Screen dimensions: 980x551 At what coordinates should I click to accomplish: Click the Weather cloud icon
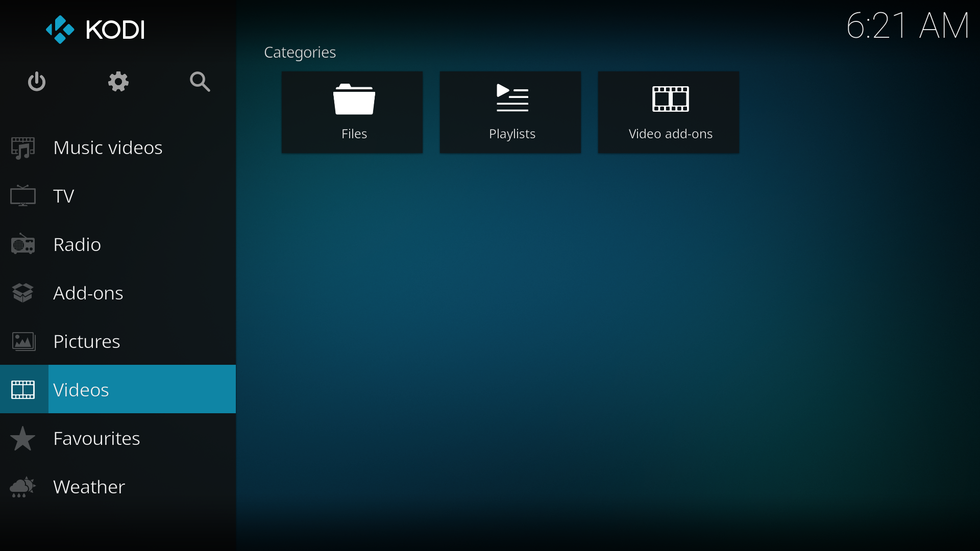click(x=23, y=487)
